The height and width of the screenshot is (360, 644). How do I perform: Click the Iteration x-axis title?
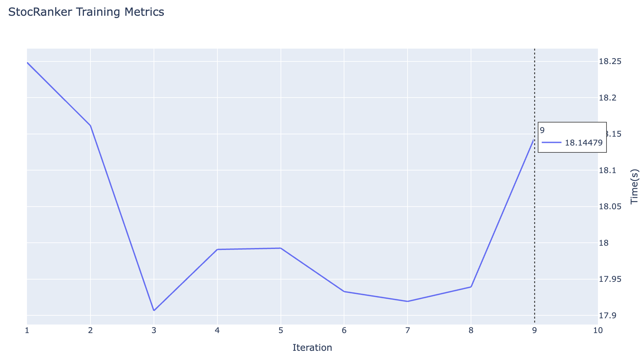click(x=312, y=348)
